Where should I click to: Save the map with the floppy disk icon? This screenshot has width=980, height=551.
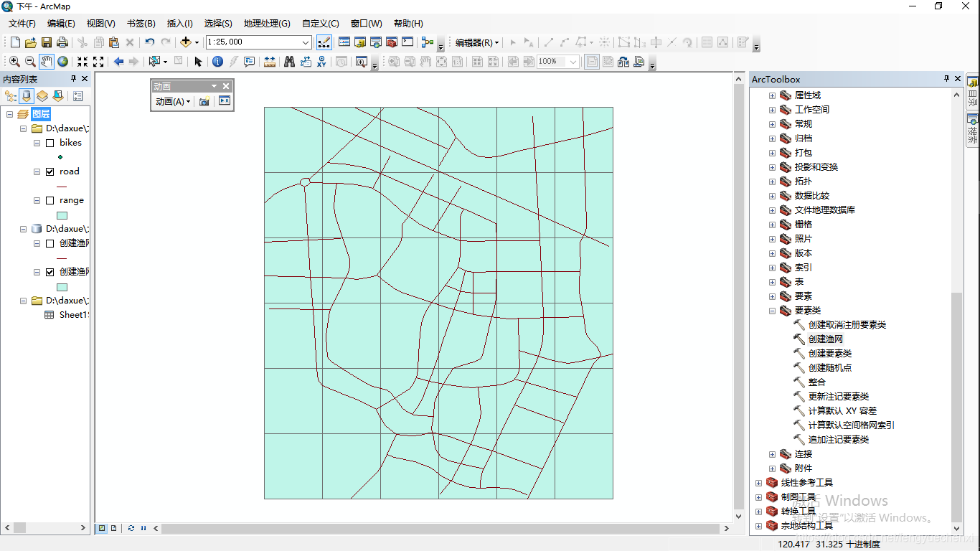tap(47, 42)
